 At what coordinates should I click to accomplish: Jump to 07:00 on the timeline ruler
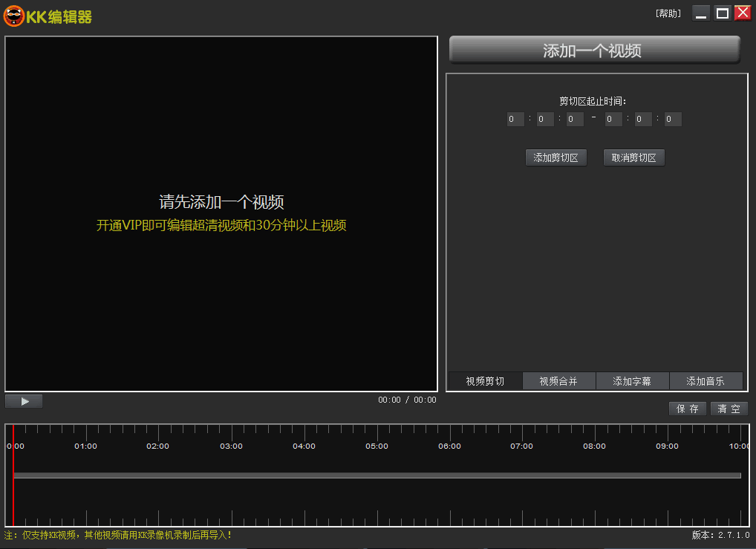click(x=521, y=446)
